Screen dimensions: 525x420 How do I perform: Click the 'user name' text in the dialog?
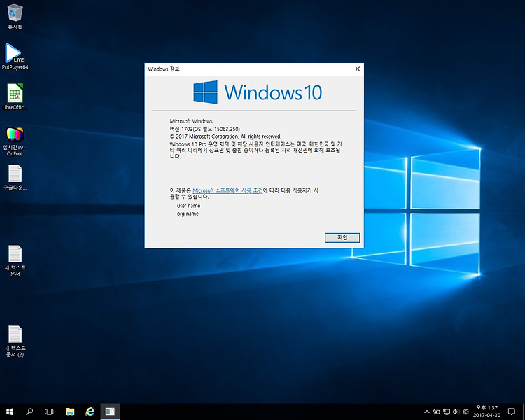click(188, 206)
